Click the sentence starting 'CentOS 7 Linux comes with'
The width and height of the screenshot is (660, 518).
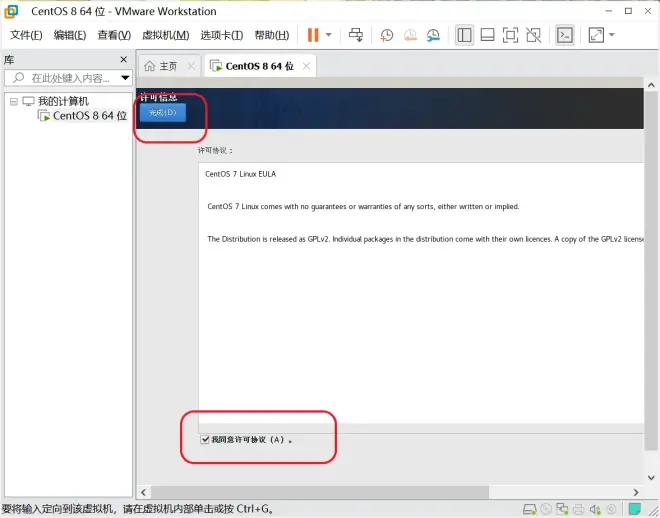(x=363, y=207)
